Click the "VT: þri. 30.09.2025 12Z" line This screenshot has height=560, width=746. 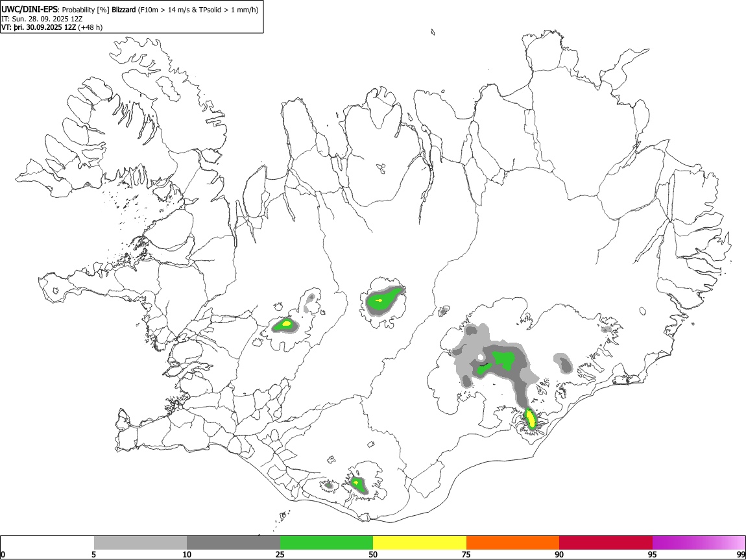pyautogui.click(x=38, y=27)
